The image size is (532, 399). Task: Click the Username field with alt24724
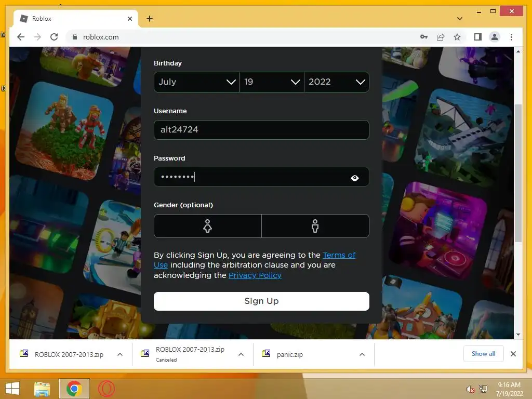click(261, 129)
